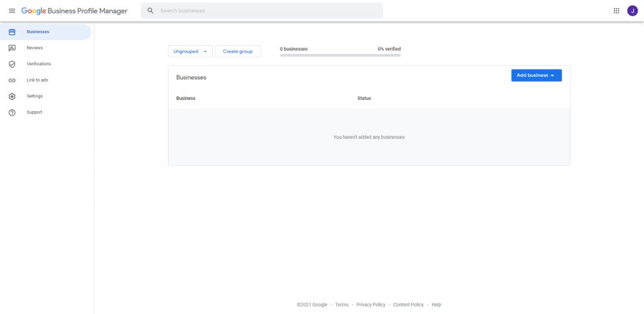The image size is (644, 314).
Task: Click the Settings gear icon
Action: pyautogui.click(x=12, y=96)
